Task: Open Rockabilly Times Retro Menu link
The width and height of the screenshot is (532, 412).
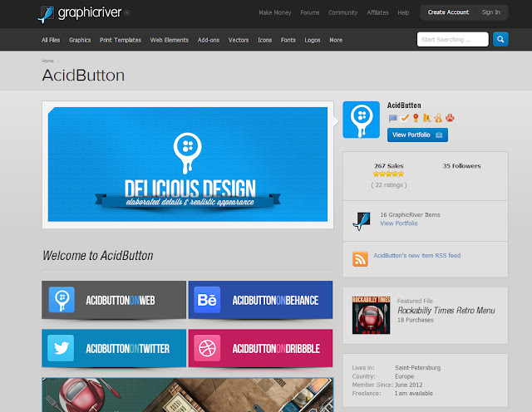Action: pyautogui.click(x=446, y=311)
